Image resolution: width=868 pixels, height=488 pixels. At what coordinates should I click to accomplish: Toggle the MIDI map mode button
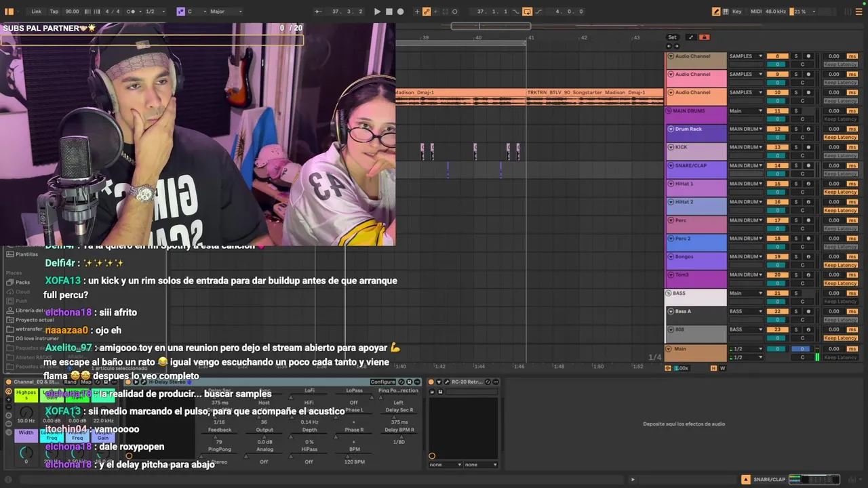point(755,12)
